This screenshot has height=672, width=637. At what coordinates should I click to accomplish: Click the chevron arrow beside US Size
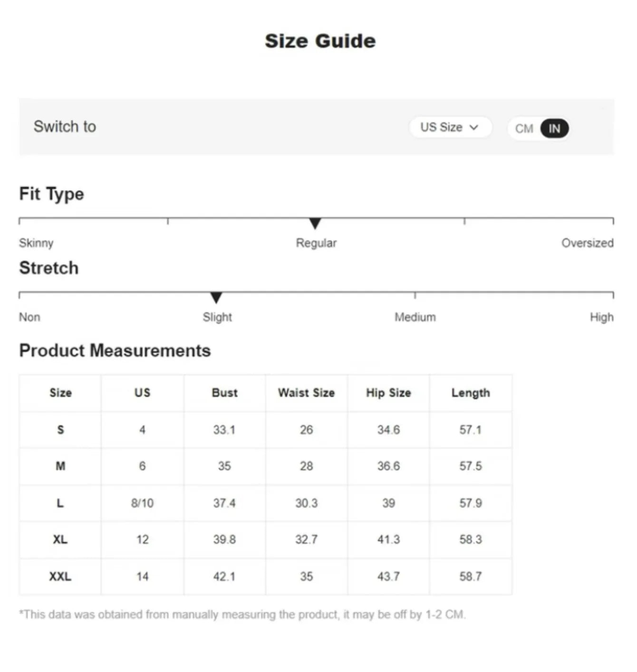(473, 127)
